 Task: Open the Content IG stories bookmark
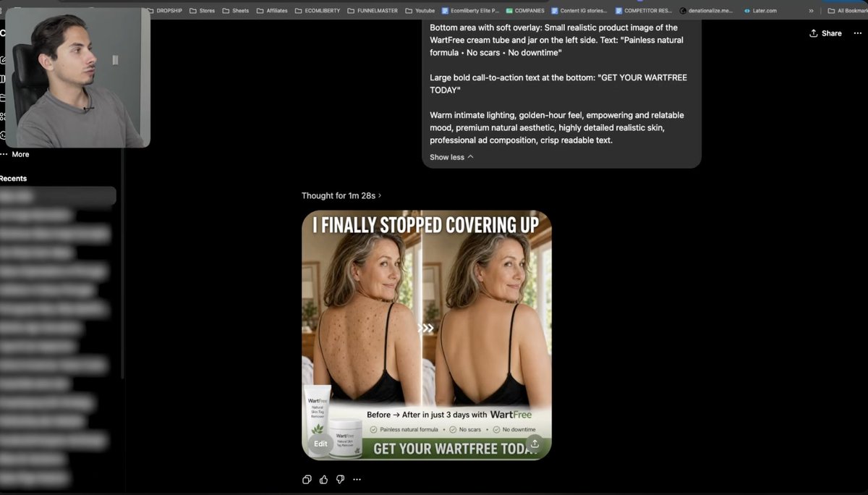579,11
